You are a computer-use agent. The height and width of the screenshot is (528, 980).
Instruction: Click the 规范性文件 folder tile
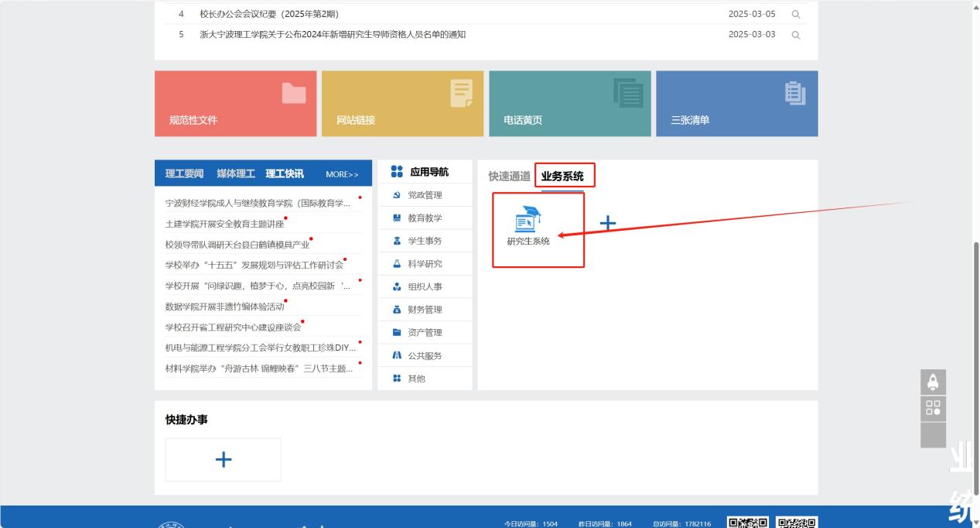point(235,104)
